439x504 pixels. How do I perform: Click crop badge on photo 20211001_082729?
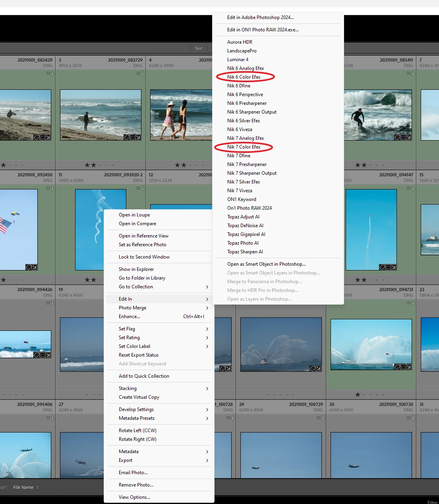click(133, 137)
